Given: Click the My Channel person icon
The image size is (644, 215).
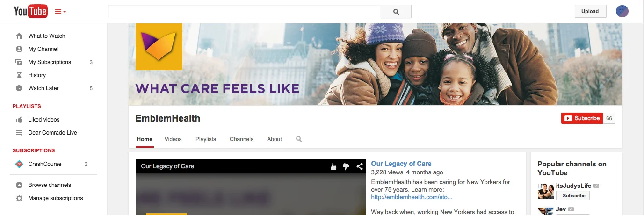Looking at the screenshot, I should [x=19, y=49].
